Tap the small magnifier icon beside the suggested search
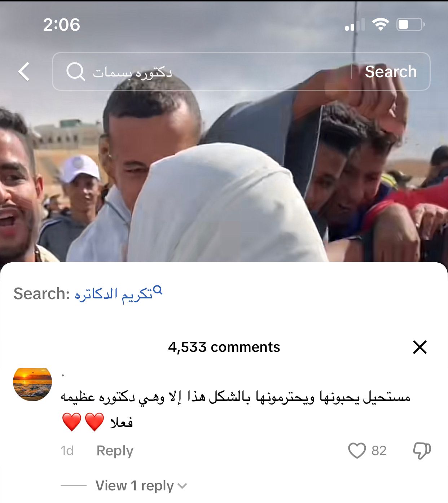 (158, 290)
